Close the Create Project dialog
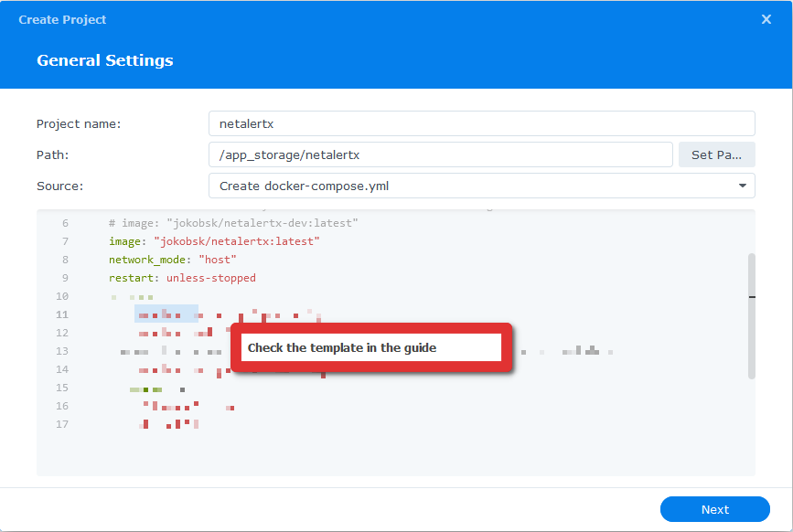 click(x=766, y=19)
